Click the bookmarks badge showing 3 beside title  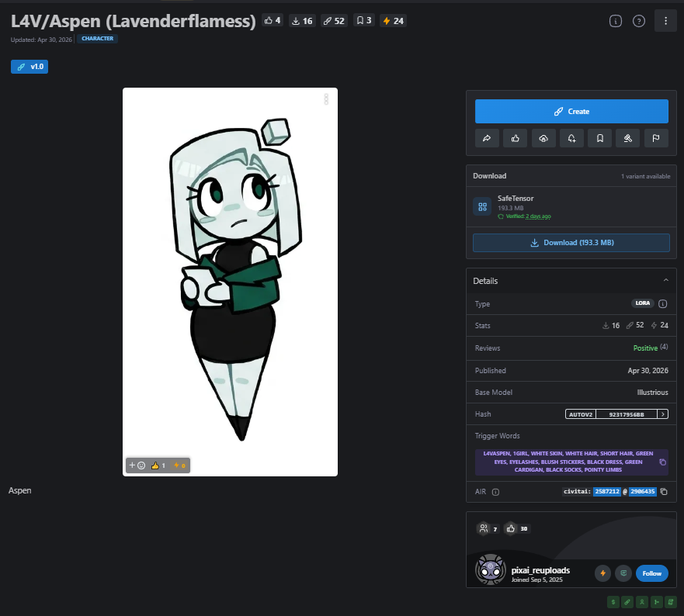pyautogui.click(x=364, y=20)
